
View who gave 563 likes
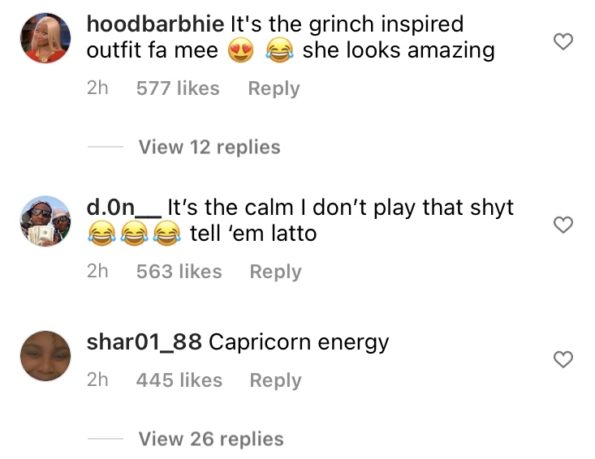(179, 272)
